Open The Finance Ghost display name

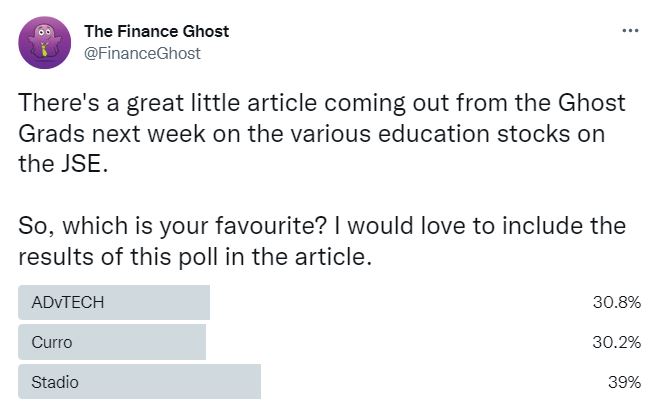tap(156, 31)
